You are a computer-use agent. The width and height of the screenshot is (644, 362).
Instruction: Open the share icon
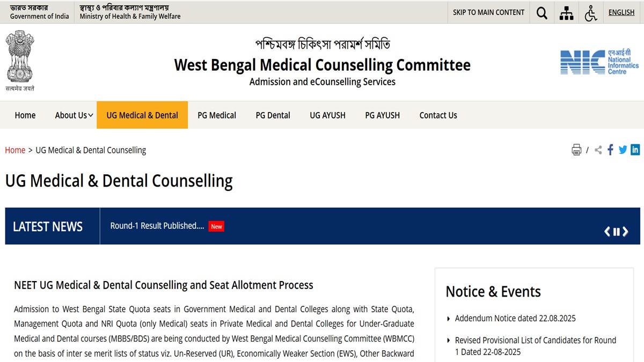coord(598,150)
